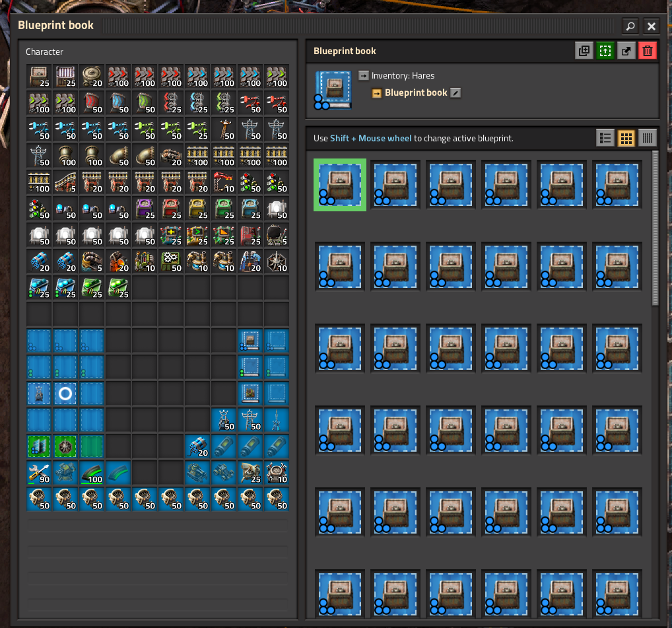
Task: Pick the car vehicle item
Action: (x=224, y=473)
